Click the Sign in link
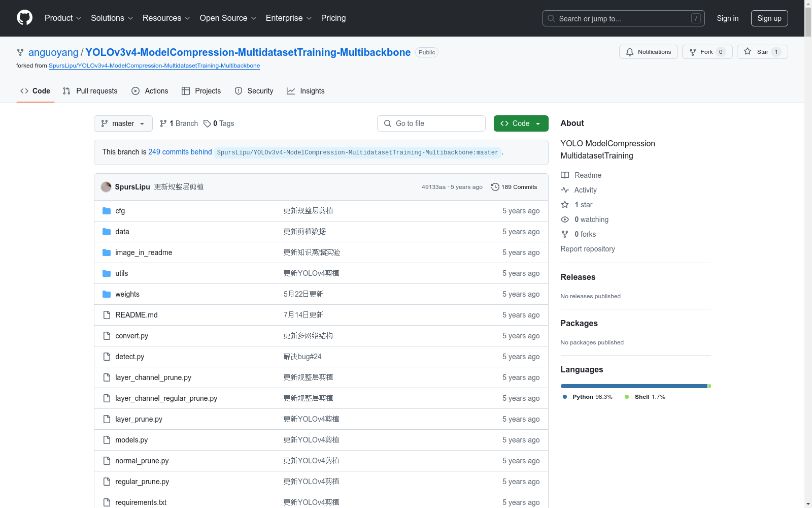This screenshot has width=812, height=508. [728, 18]
